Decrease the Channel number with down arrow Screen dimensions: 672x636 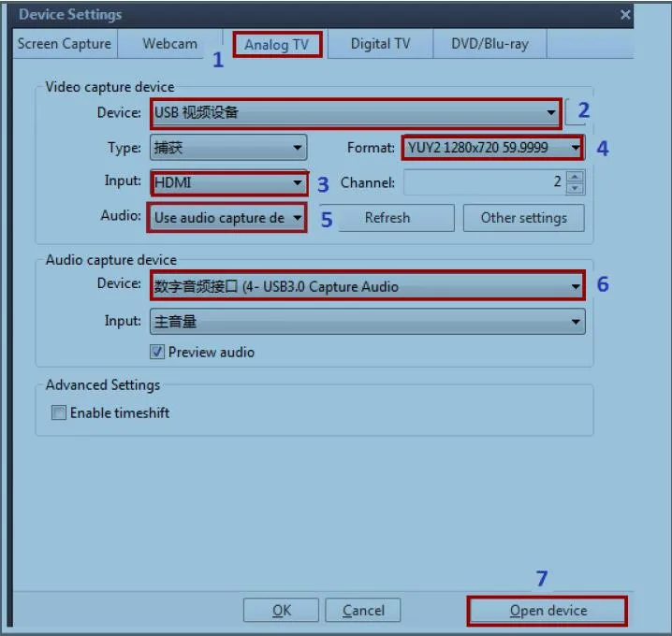575,188
